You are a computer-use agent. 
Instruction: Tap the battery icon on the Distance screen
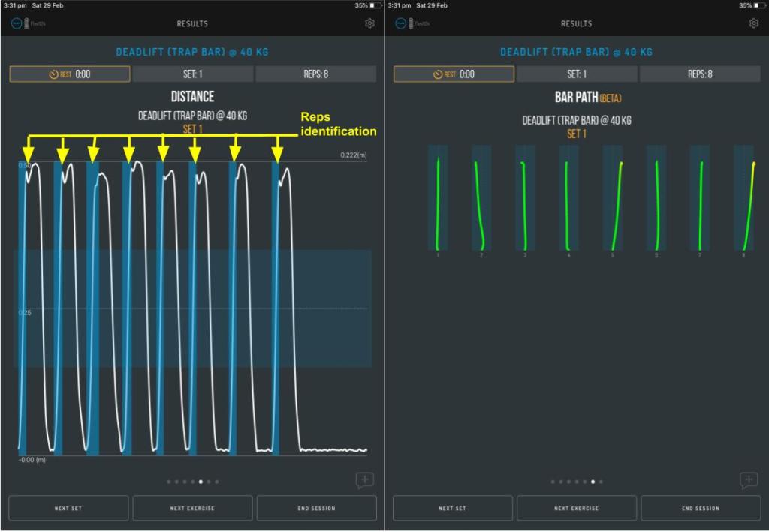coord(375,5)
